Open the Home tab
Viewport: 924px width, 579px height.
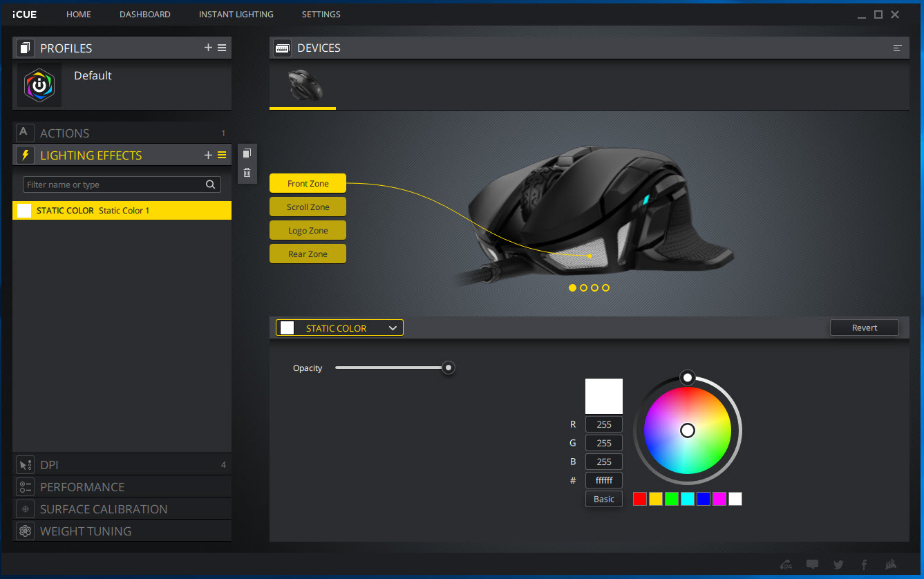pos(79,15)
